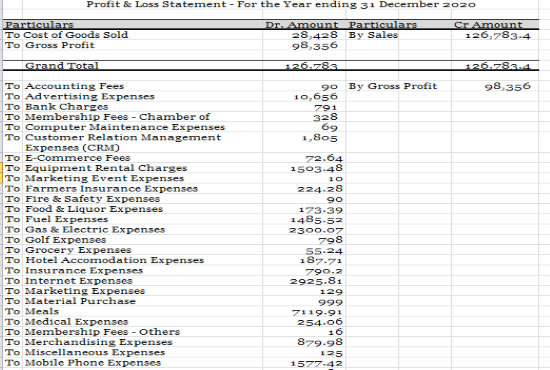Select 'Farmers Insurance Expenses' cell
The height and width of the screenshot is (370, 550).
(x=112, y=188)
